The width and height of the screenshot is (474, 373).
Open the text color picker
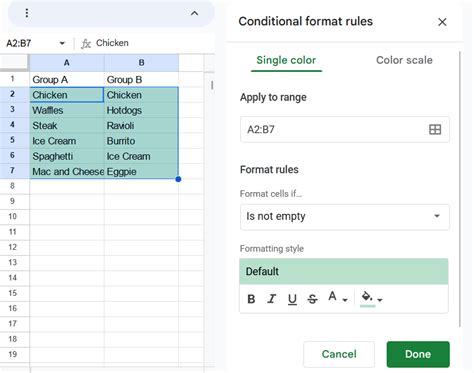click(338, 297)
